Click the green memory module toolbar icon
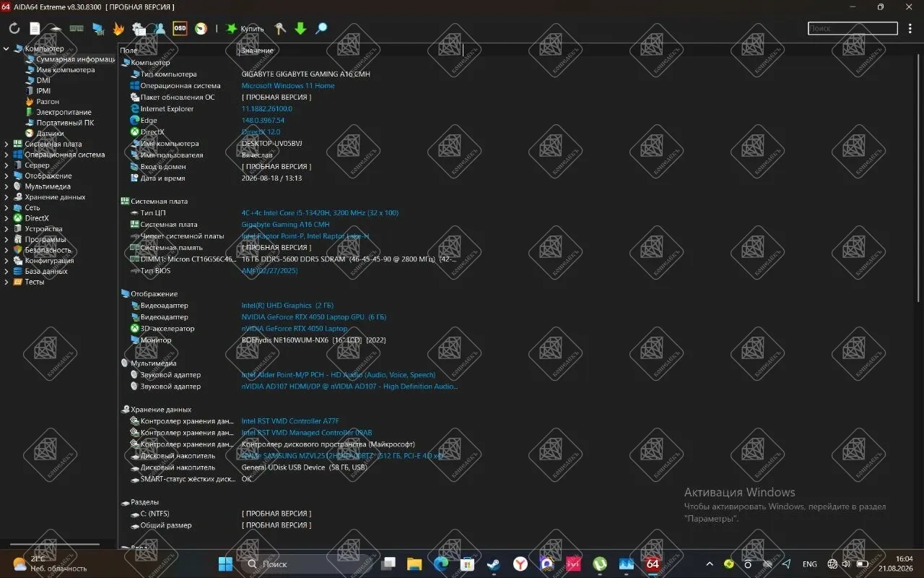 coord(77,29)
